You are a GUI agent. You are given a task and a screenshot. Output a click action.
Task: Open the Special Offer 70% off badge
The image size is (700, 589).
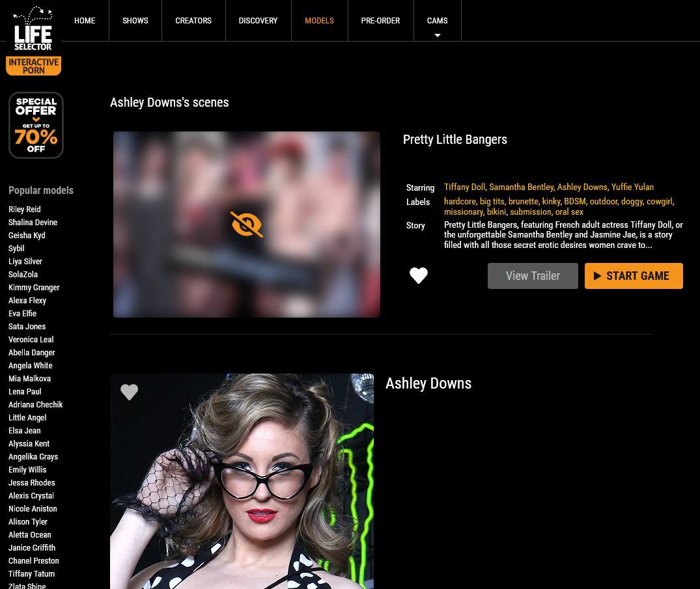36,126
